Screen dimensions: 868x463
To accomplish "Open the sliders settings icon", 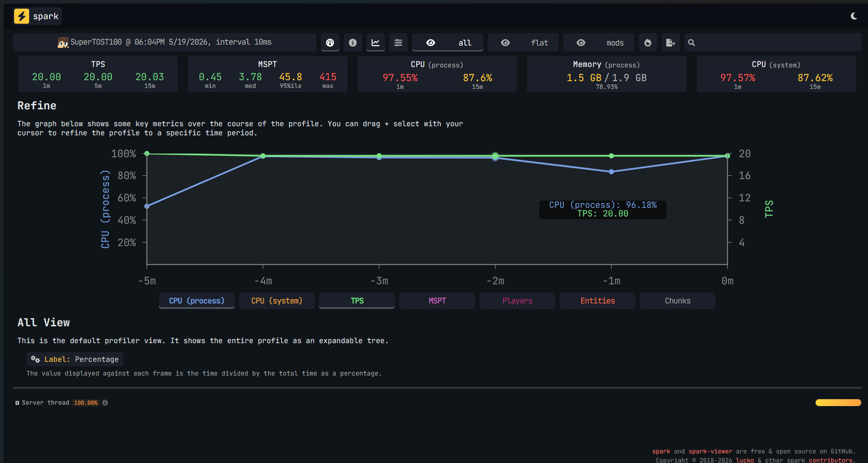I will pyautogui.click(x=398, y=42).
